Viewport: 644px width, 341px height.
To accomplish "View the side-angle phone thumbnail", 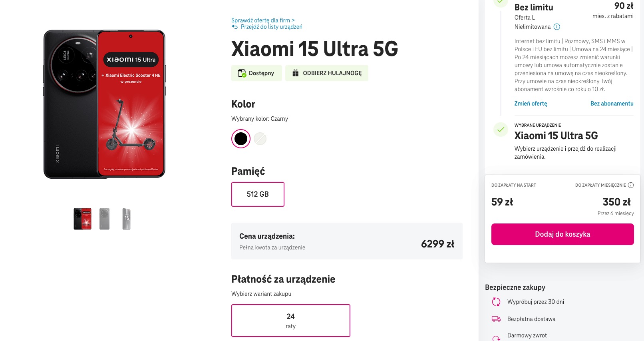I will coord(127,219).
